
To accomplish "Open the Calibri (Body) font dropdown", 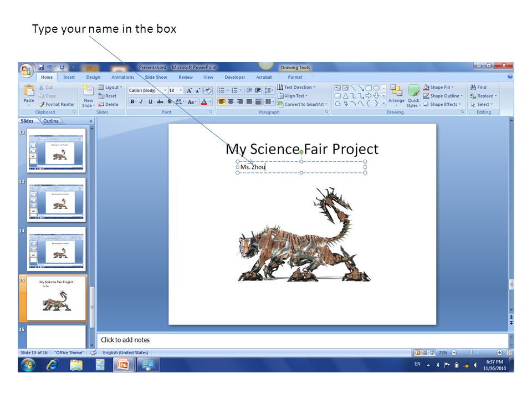I will click(165, 90).
